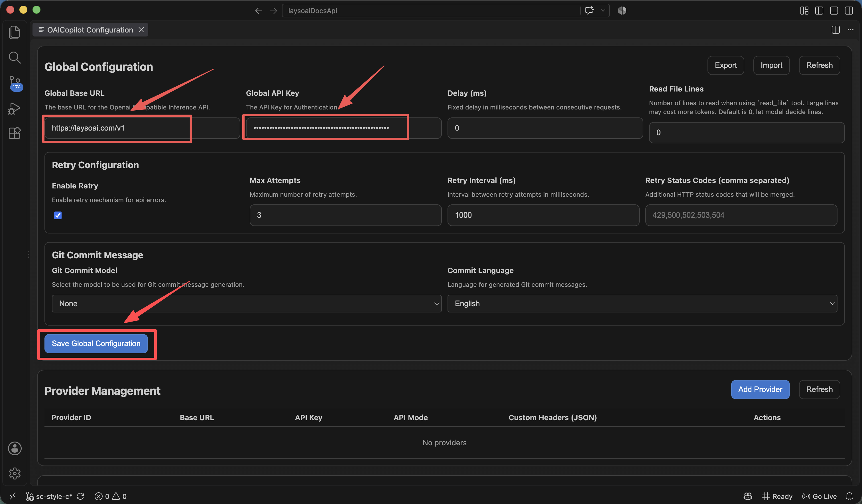Screen dimensions: 862x504
Task: Open the notifications bell in the status bar
Action: pos(849,496)
